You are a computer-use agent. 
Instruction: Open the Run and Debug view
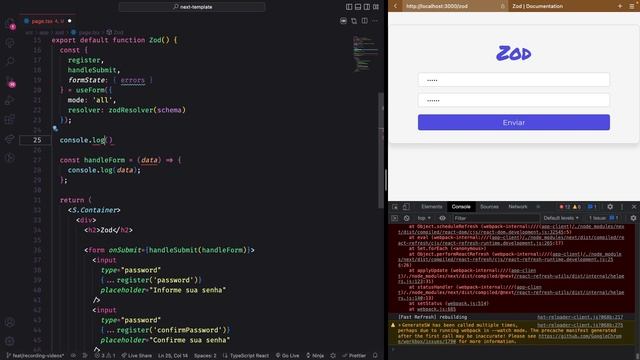tap(10, 100)
